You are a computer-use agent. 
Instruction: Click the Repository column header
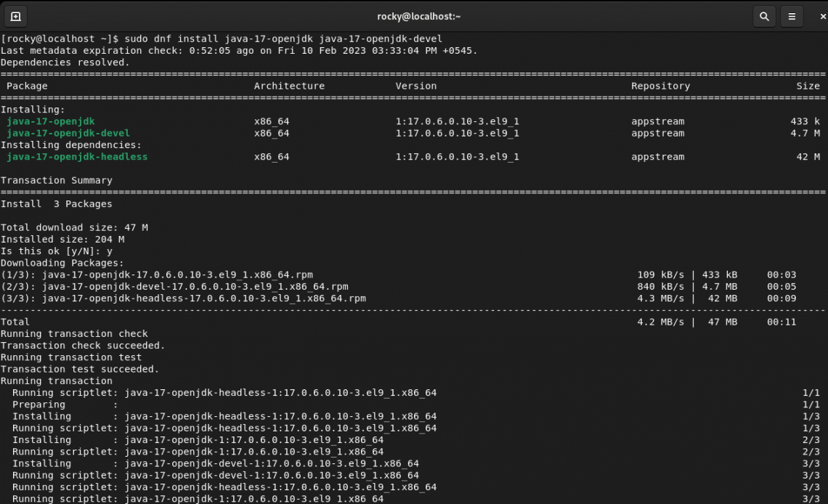point(659,86)
